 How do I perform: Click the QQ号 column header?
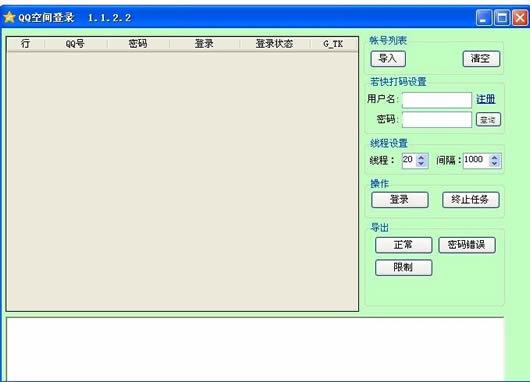point(75,44)
